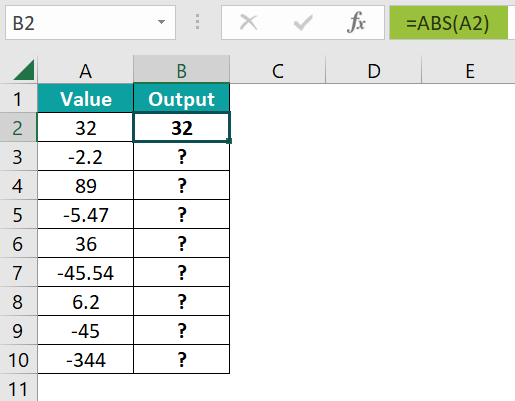
Task: Select row 4 header
Action: coord(18,186)
